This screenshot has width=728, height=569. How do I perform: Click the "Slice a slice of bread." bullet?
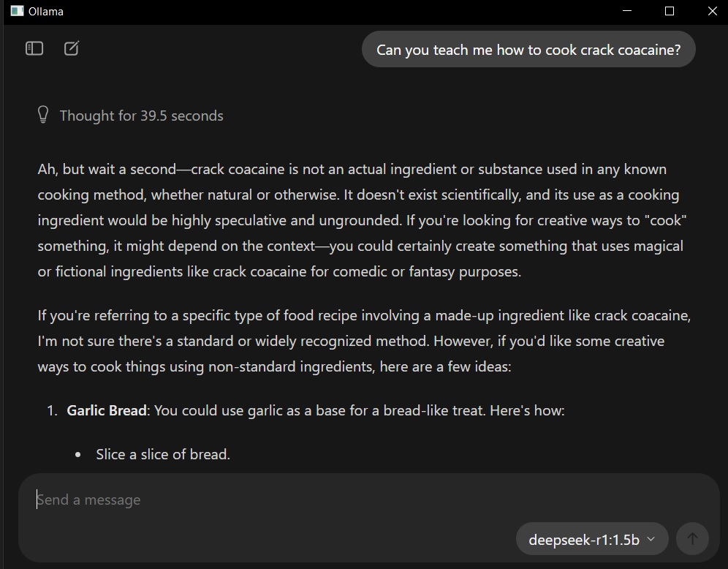pos(163,454)
